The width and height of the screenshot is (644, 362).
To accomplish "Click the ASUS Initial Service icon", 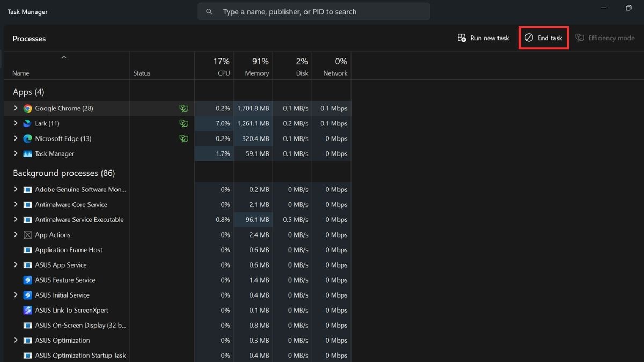I will pyautogui.click(x=27, y=295).
